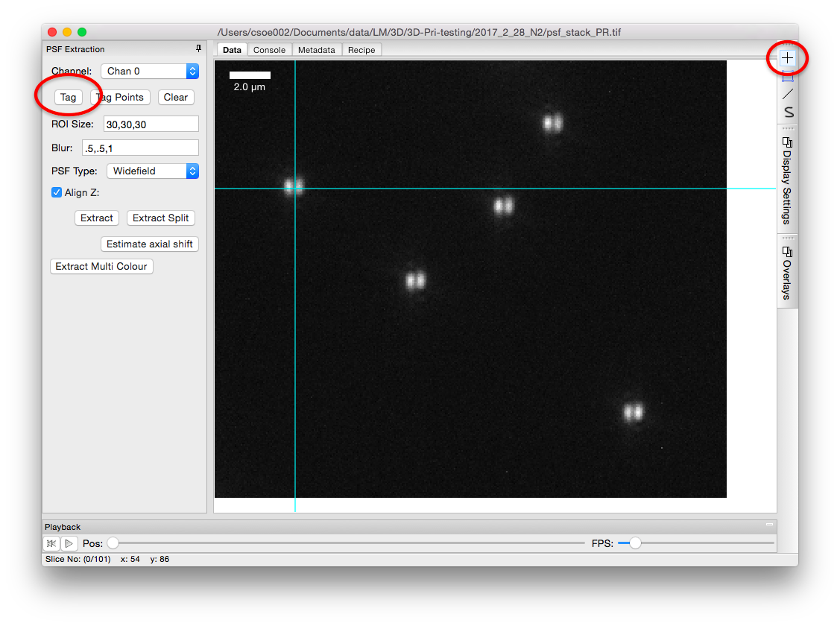Uncheck the Align Z checkbox

(x=57, y=192)
